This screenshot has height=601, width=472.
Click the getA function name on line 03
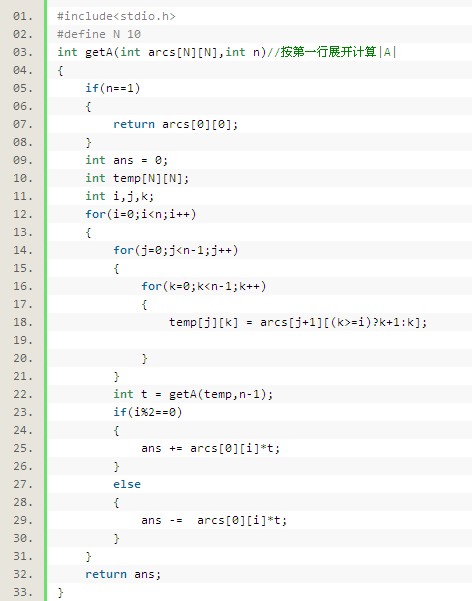[99, 53]
